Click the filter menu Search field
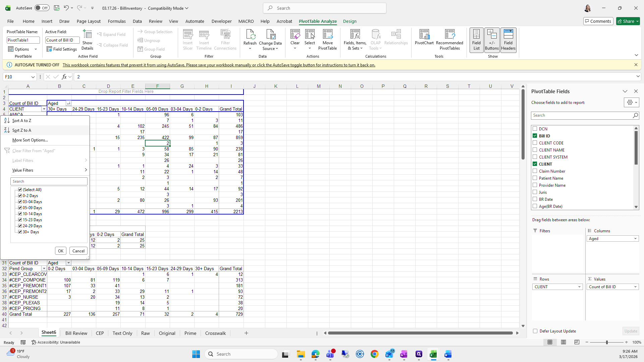 point(49,181)
